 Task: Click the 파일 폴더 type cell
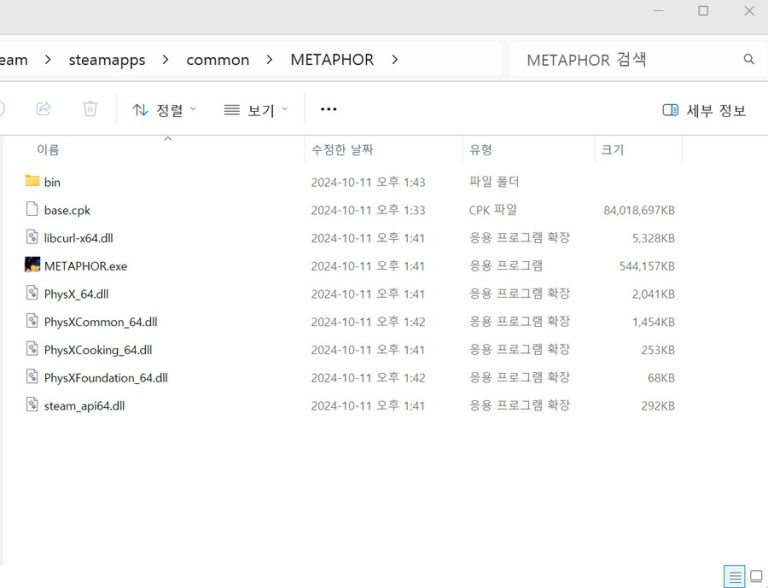click(x=494, y=182)
